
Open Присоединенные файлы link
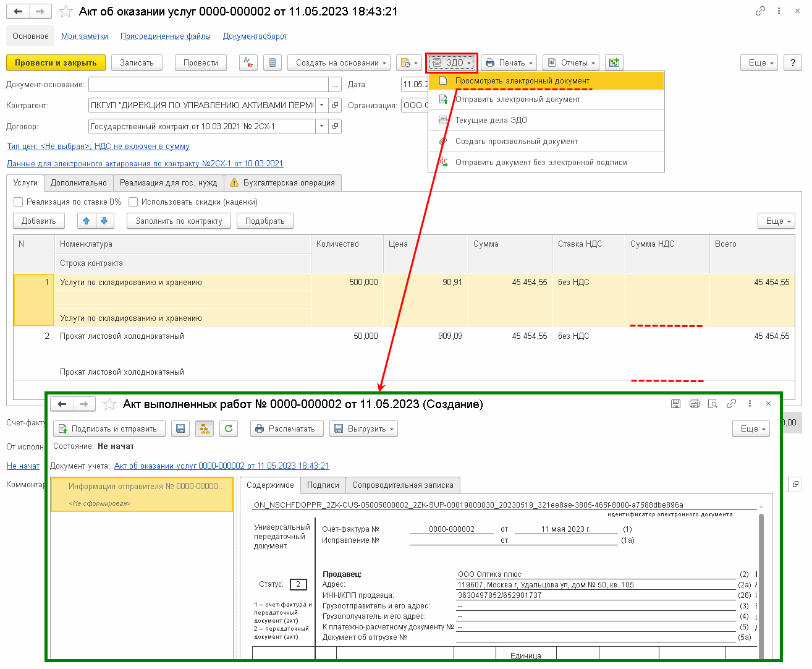(x=165, y=36)
